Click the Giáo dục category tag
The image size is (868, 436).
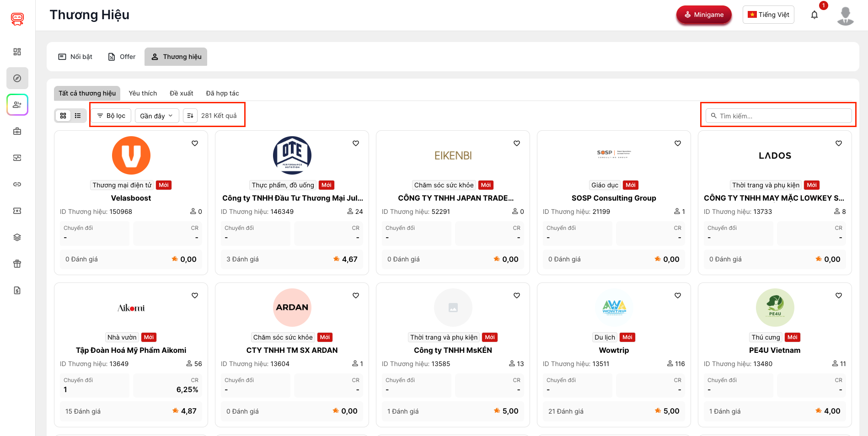click(x=605, y=185)
